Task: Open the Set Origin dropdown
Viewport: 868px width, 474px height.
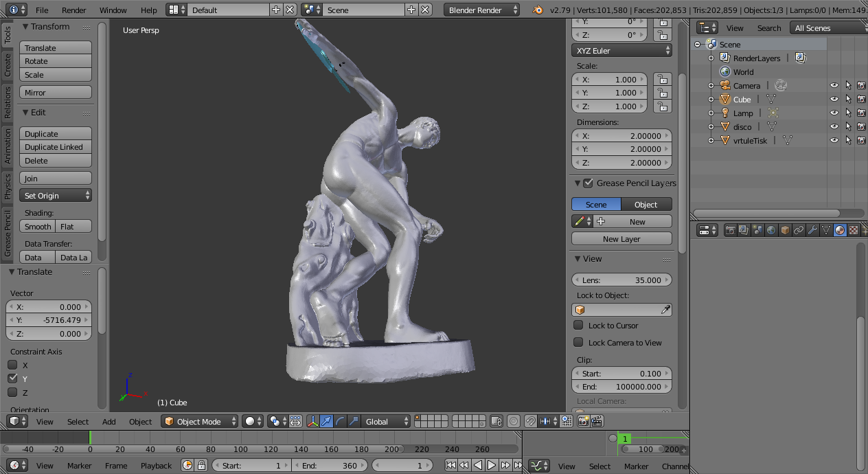Action: click(x=56, y=196)
